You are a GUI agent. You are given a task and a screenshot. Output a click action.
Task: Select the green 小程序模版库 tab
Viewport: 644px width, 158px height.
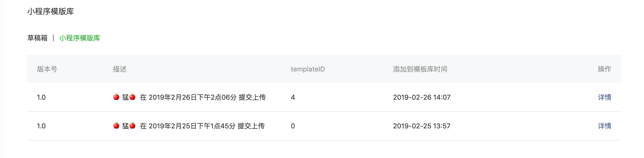[80, 38]
